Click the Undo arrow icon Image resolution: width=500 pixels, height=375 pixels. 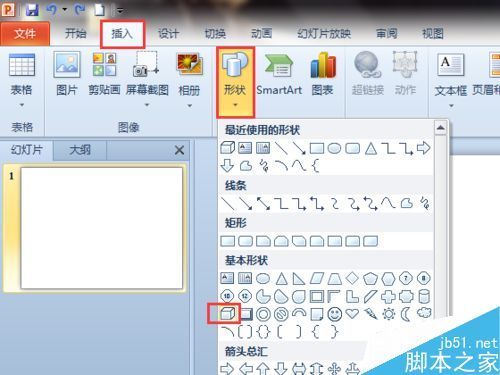[52, 10]
